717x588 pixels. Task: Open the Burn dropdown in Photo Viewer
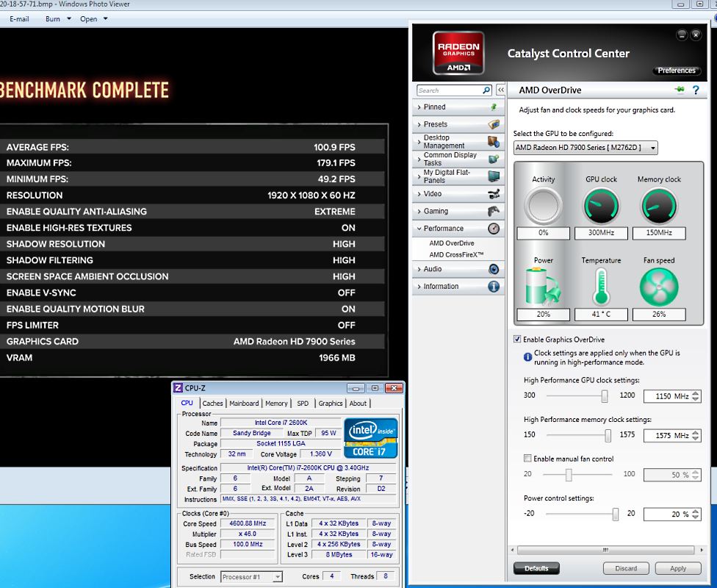click(x=68, y=19)
